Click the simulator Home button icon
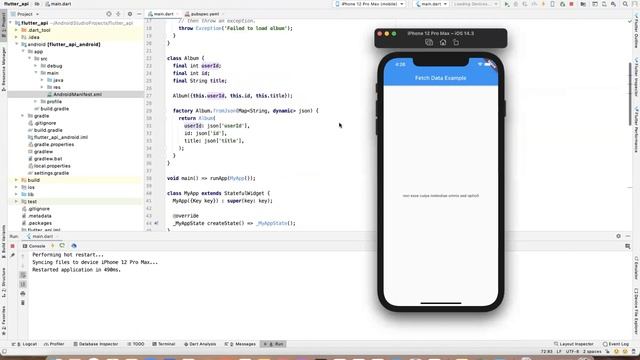This screenshot has height=360, width=640. 443,42
